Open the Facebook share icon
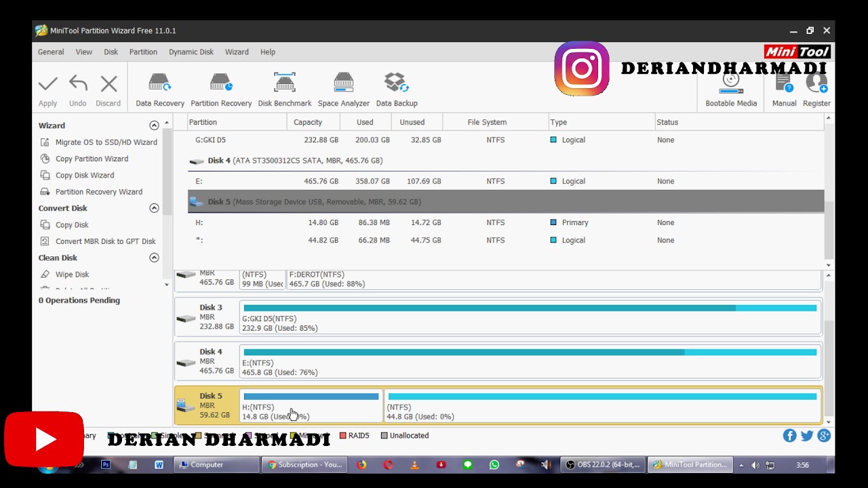The image size is (868, 488). [789, 436]
